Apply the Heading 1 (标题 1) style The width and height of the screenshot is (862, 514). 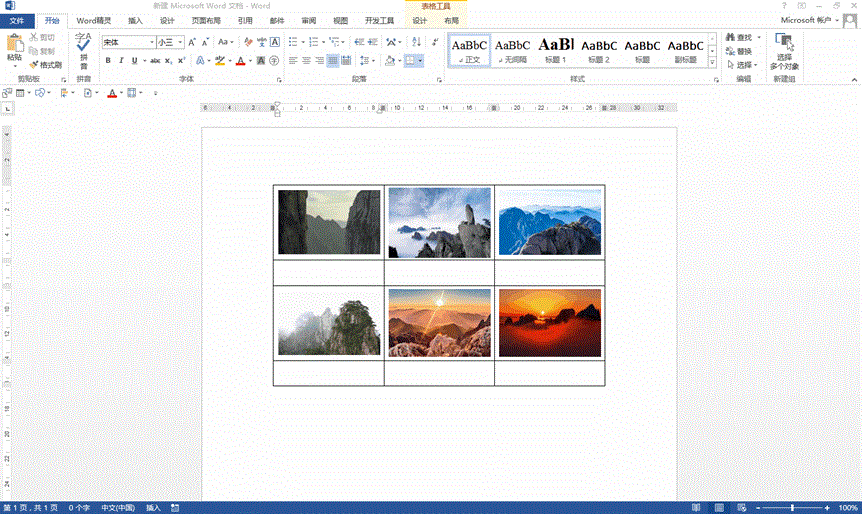coord(555,50)
